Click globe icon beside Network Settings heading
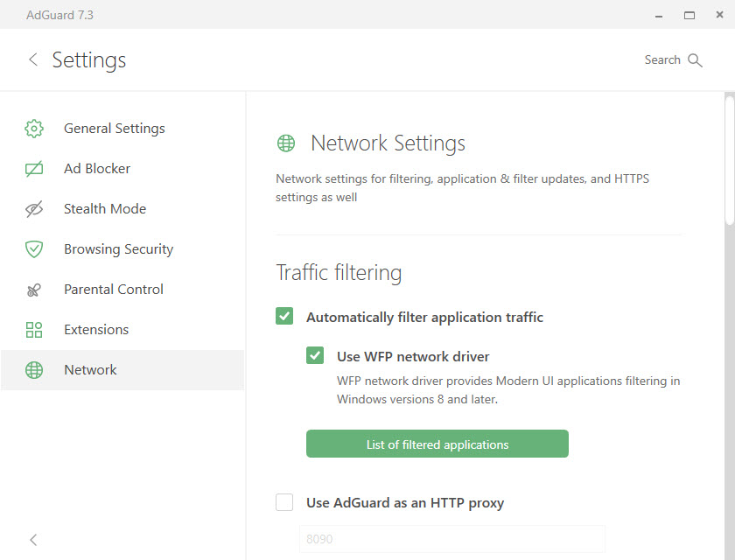 (x=286, y=143)
